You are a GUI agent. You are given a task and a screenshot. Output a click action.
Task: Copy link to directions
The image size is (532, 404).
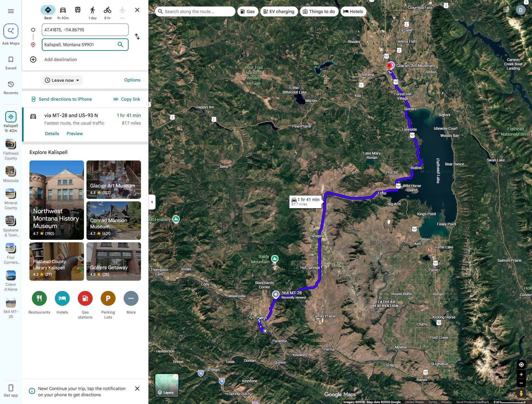pyautogui.click(x=127, y=99)
